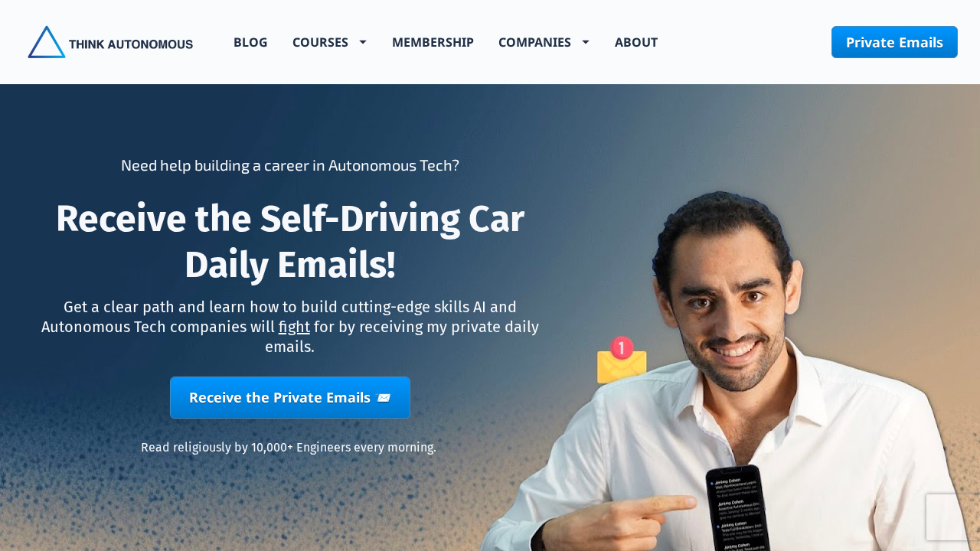Viewport: 980px width, 551px height.
Task: Visit the ABOUT page
Action: pos(636,42)
